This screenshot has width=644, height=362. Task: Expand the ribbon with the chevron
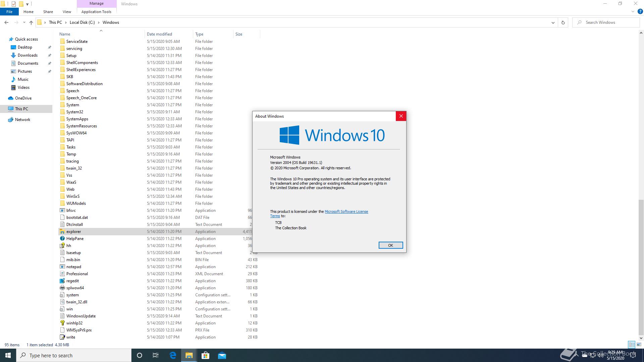[x=633, y=12]
